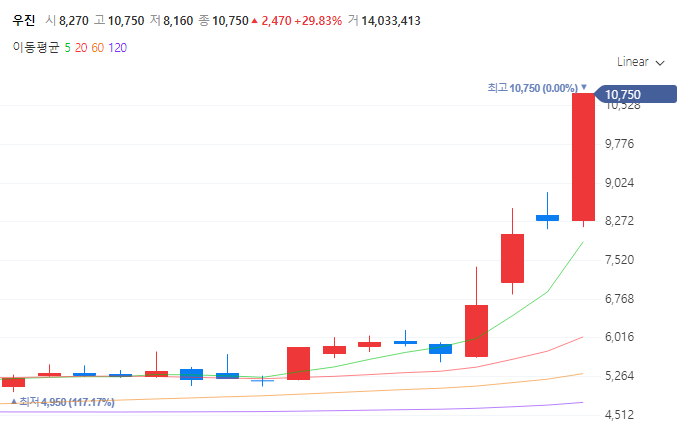
Task: Click the volume value 14,033,413
Action: (x=391, y=21)
